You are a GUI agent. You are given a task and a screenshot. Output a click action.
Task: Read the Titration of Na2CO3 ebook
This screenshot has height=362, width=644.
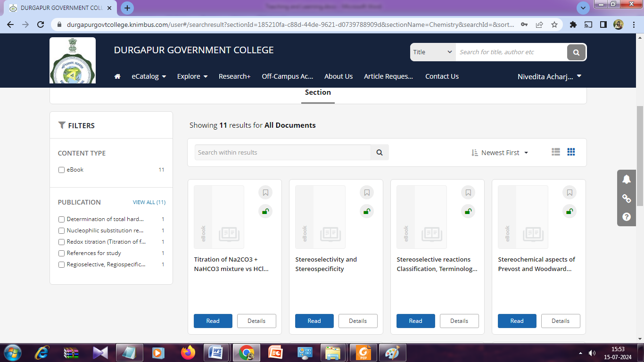pyautogui.click(x=213, y=321)
